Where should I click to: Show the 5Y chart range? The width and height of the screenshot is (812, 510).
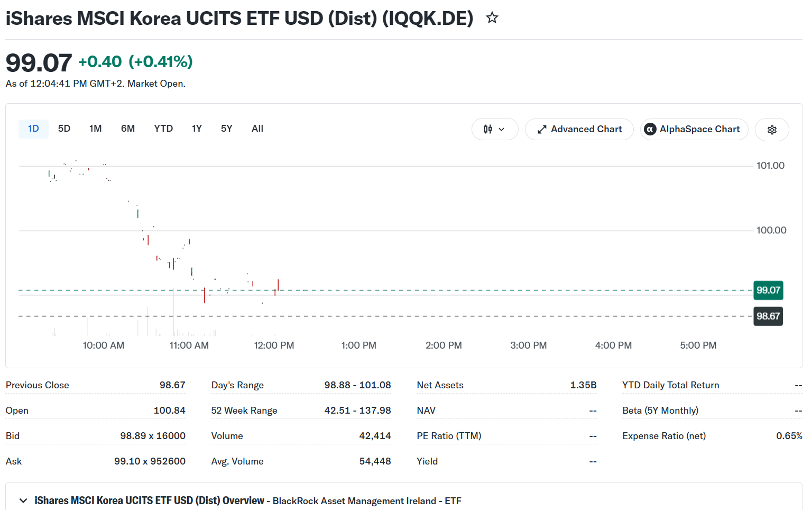pos(227,129)
